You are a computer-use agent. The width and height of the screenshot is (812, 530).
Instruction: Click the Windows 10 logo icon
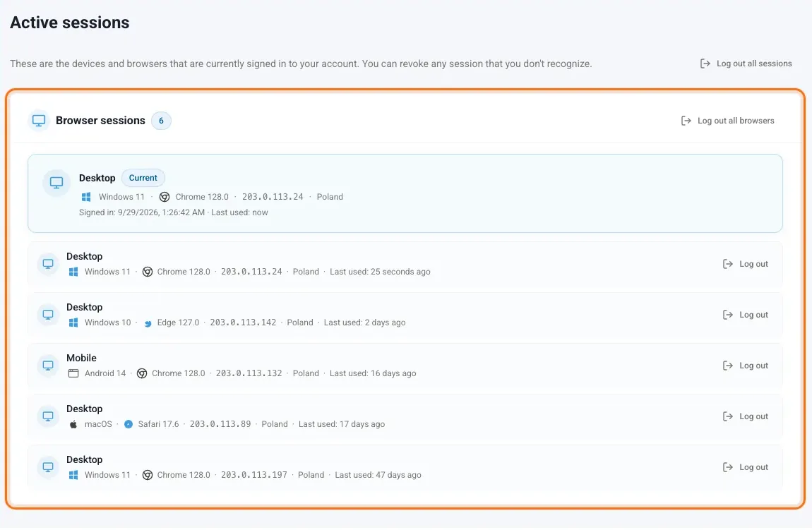(73, 323)
